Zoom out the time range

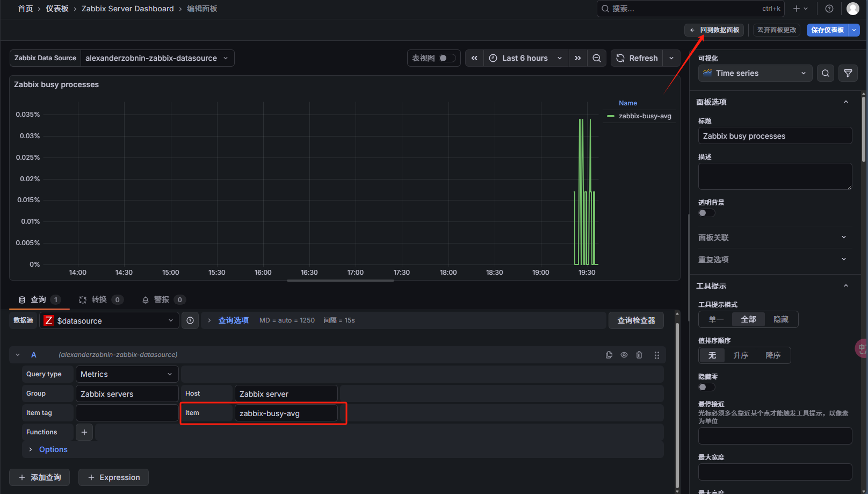click(597, 58)
